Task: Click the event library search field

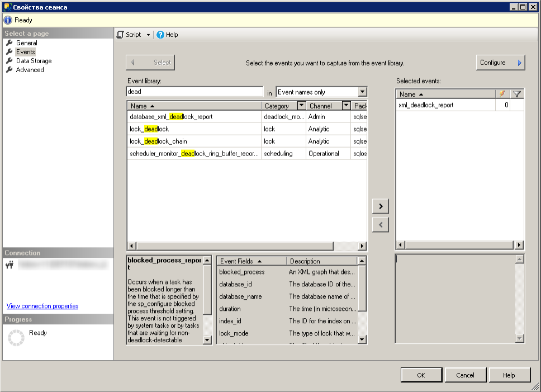Action: [x=194, y=92]
